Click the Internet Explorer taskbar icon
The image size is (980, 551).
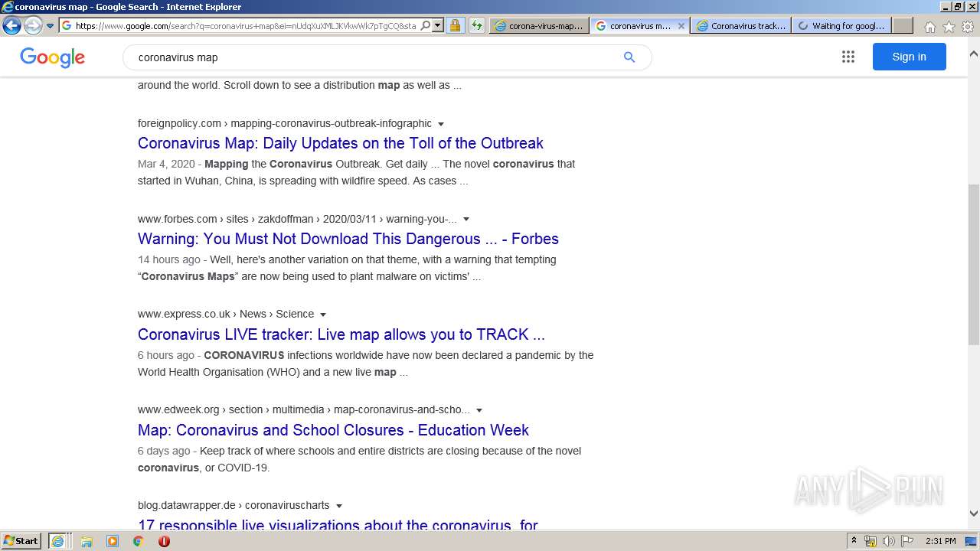click(x=59, y=541)
